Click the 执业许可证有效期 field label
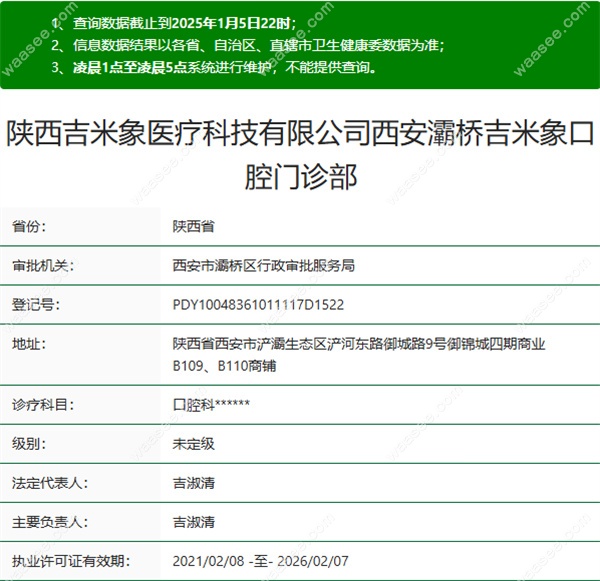 (x=71, y=561)
